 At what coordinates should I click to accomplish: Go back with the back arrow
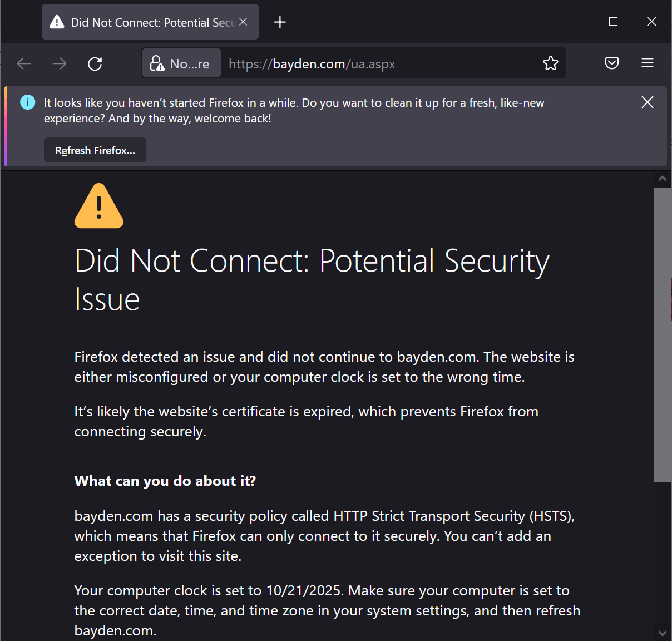pyautogui.click(x=24, y=63)
